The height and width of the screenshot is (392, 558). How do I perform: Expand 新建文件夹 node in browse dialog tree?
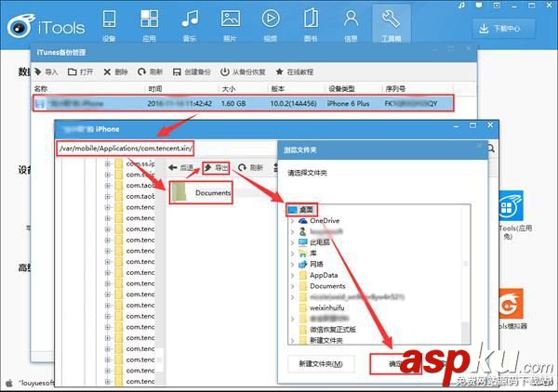click(x=293, y=341)
